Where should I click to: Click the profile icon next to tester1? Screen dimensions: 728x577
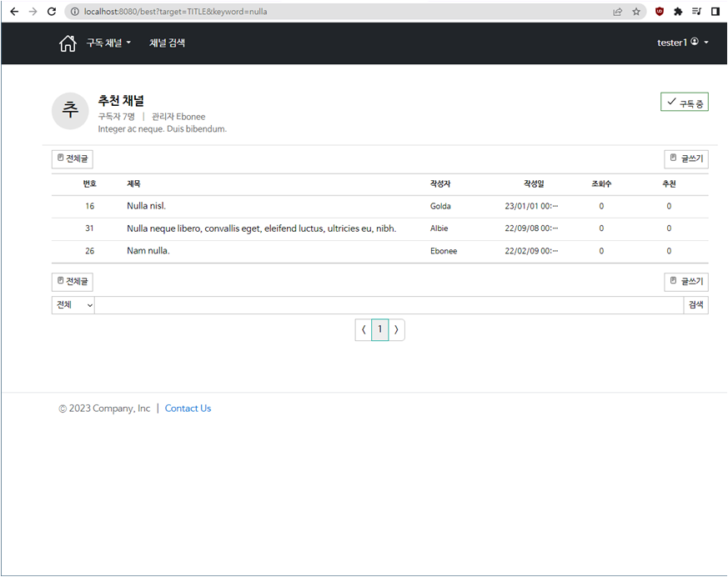click(693, 43)
